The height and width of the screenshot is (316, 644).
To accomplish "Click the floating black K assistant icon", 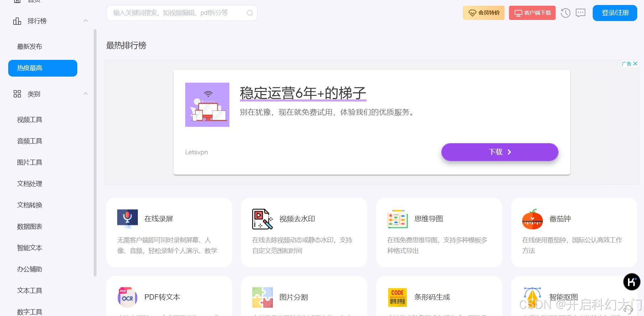I will tap(632, 282).
